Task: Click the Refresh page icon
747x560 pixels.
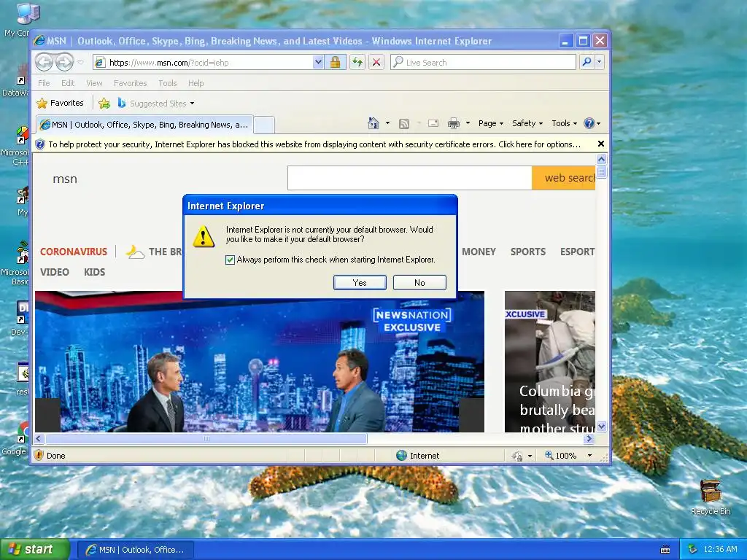Action: (357, 63)
